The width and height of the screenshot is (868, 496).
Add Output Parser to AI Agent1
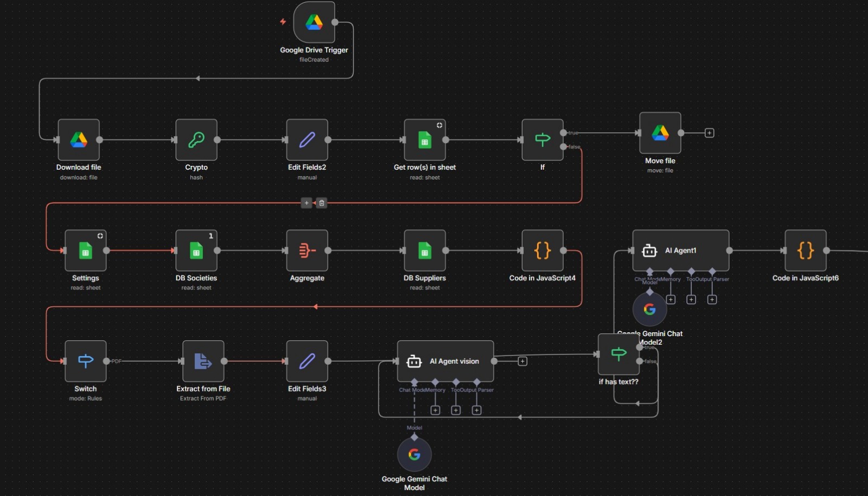[x=712, y=299]
